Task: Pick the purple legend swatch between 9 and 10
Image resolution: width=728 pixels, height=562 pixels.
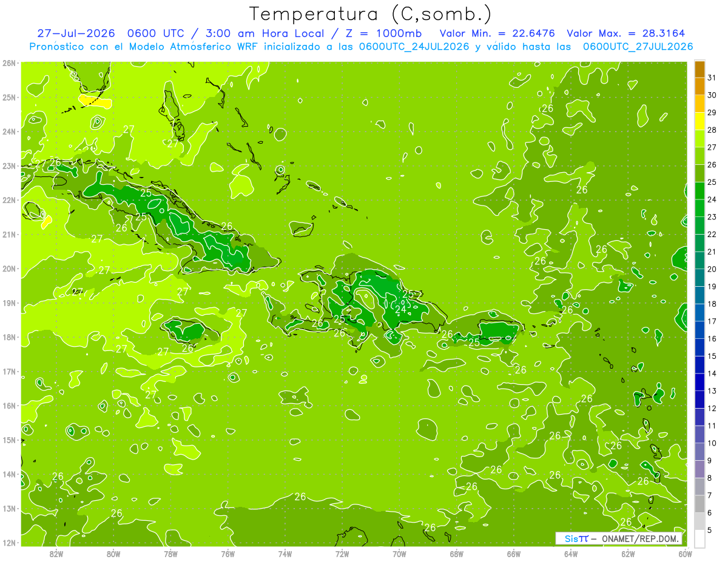Action: click(699, 452)
